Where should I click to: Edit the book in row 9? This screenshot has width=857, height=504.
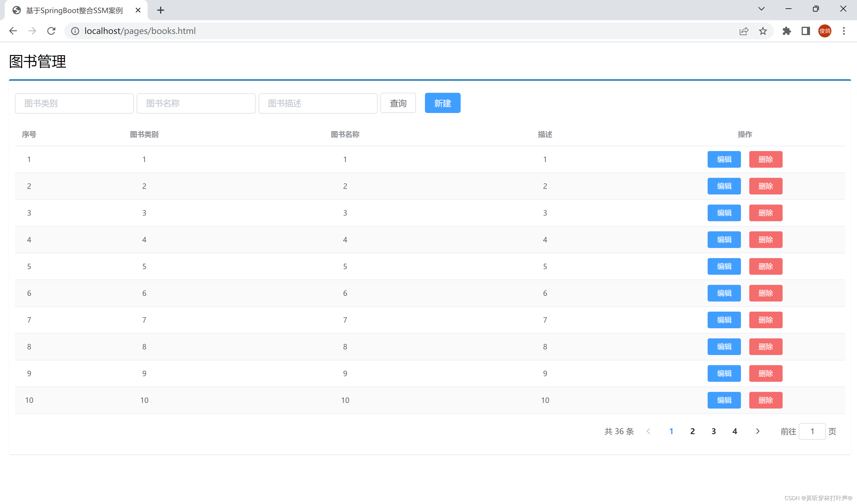coord(724,373)
